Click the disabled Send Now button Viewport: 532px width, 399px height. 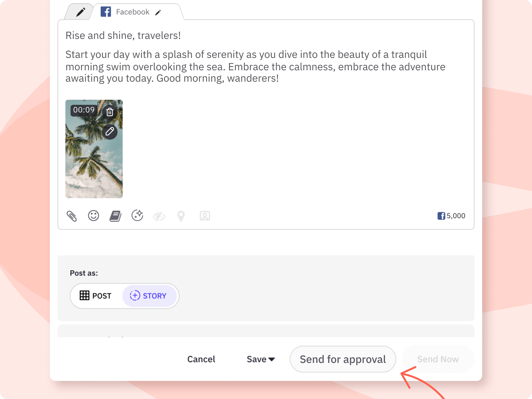click(x=438, y=359)
